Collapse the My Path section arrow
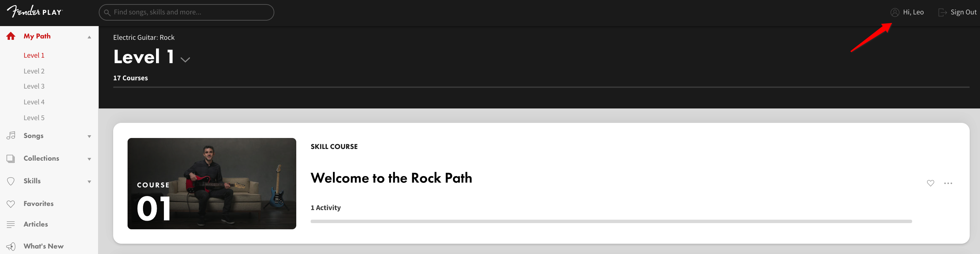The width and height of the screenshot is (980, 254). 89,37
